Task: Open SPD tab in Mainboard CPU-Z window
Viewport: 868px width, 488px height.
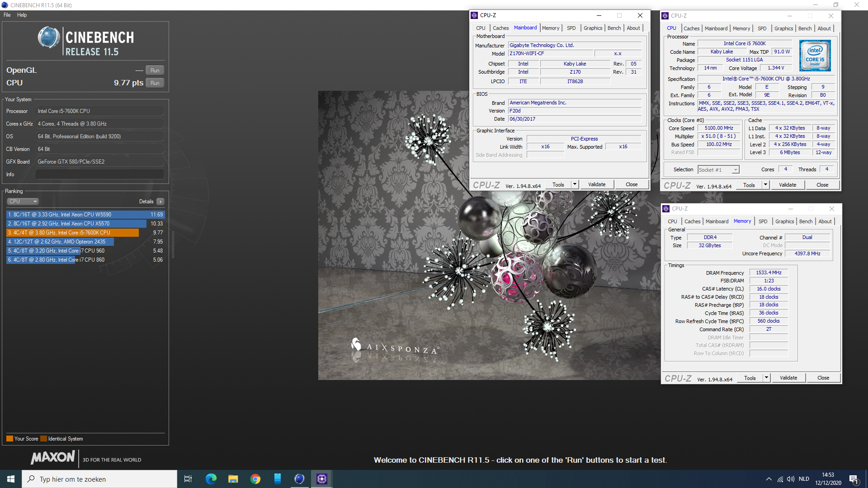Action: pos(571,28)
